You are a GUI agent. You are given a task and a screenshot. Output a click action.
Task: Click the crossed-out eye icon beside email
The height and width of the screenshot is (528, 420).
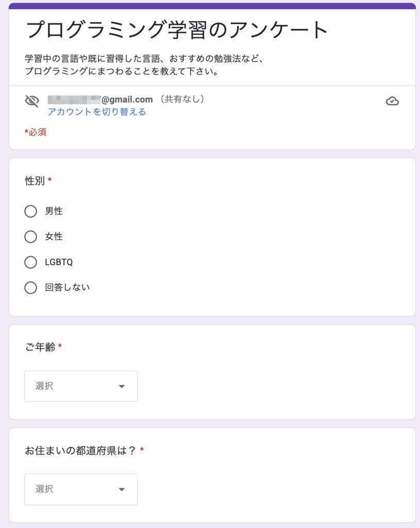32,101
